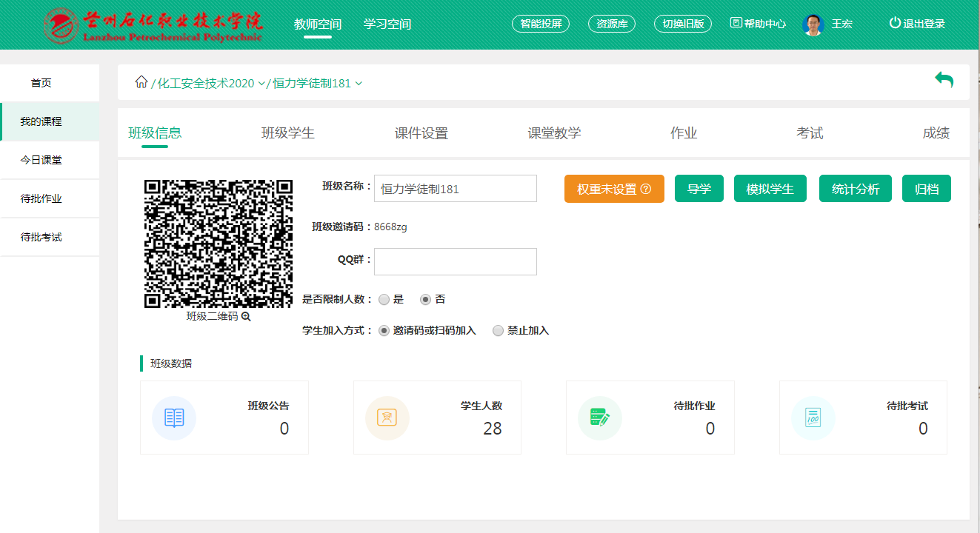Click the 统计分析 button
This screenshot has width=980, height=533.
click(856, 189)
